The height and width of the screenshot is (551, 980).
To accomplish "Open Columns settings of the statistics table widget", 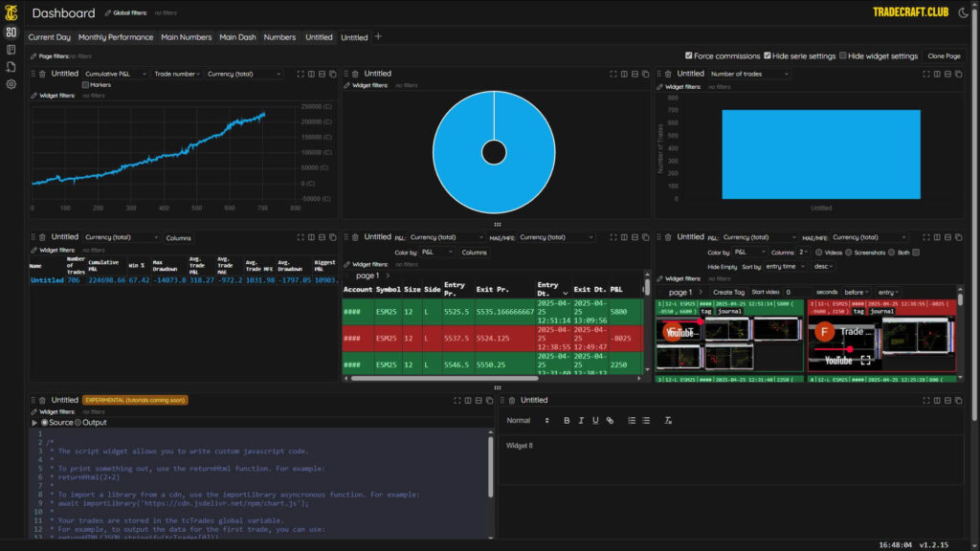I will tap(179, 238).
